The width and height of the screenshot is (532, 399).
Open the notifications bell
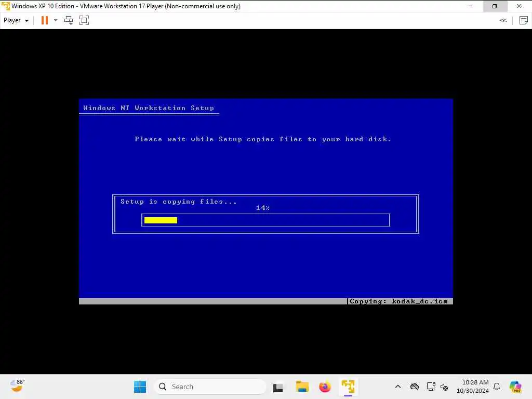click(497, 387)
